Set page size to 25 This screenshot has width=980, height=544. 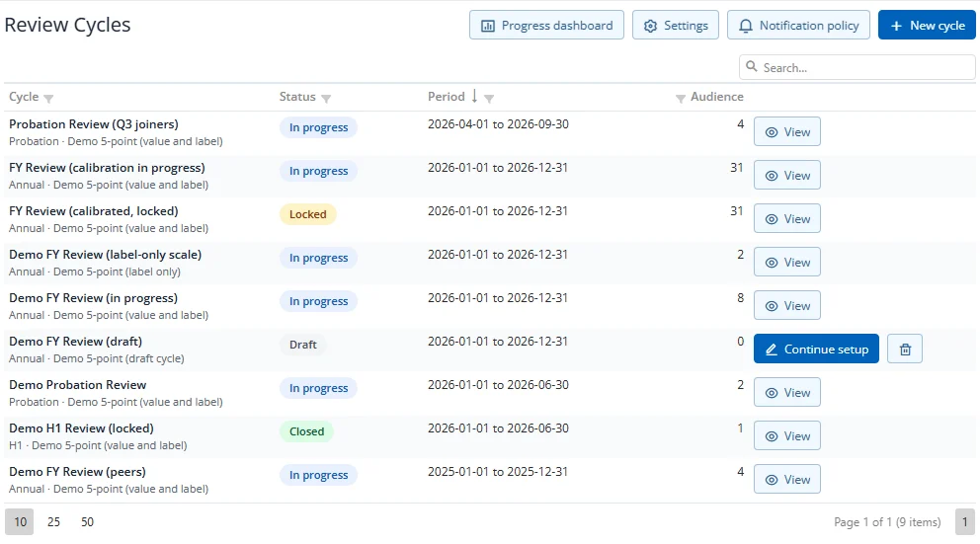point(53,521)
